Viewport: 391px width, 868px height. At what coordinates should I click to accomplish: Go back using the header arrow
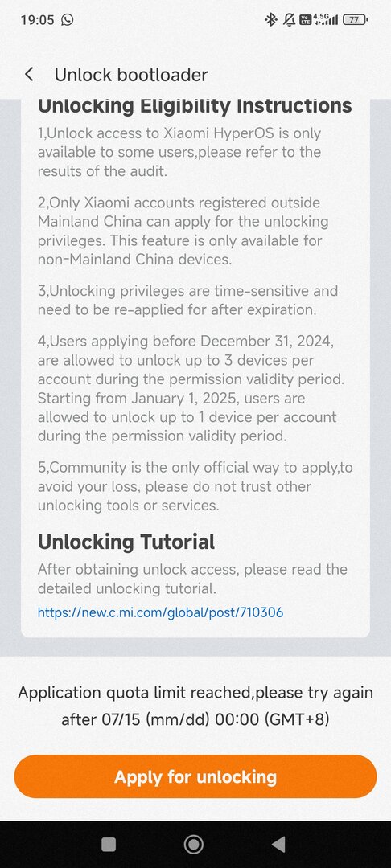29,74
